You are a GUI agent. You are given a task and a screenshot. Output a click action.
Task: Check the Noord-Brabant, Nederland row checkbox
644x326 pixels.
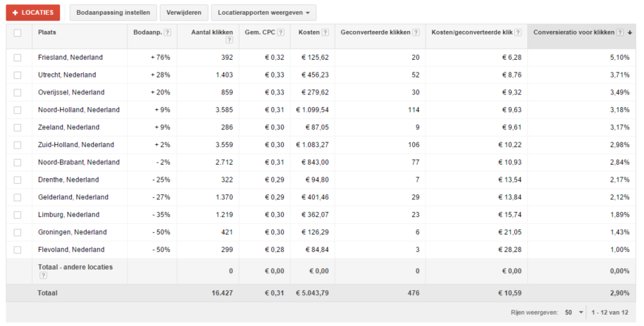click(17, 163)
